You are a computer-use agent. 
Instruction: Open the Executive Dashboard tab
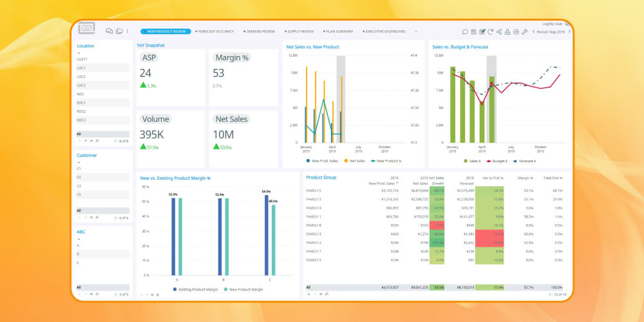pos(384,31)
